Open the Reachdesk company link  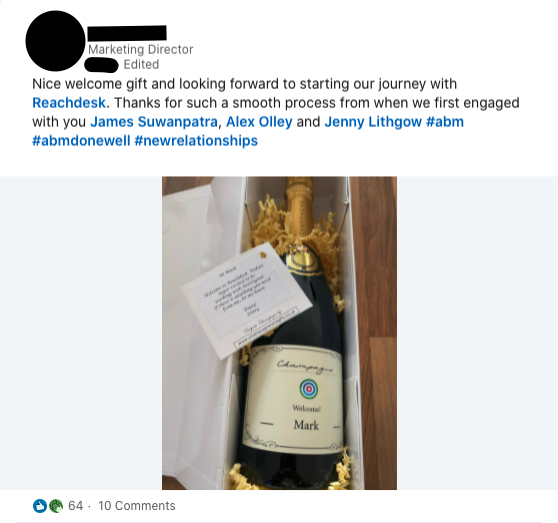pos(69,103)
